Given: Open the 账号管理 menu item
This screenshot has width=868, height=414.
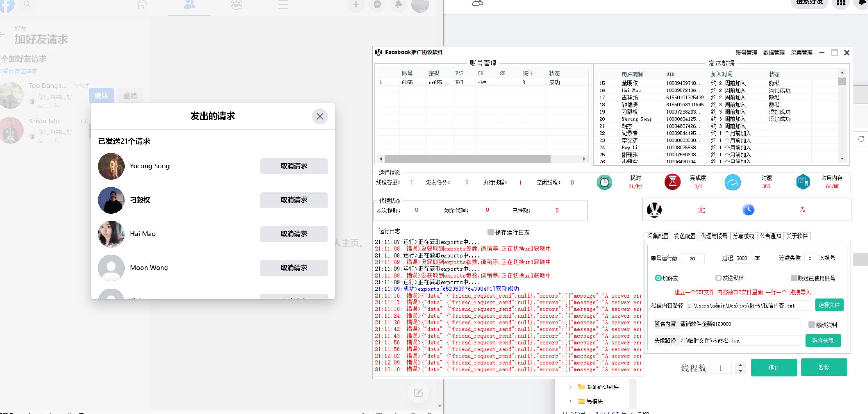Looking at the screenshot, I should click(x=746, y=53).
